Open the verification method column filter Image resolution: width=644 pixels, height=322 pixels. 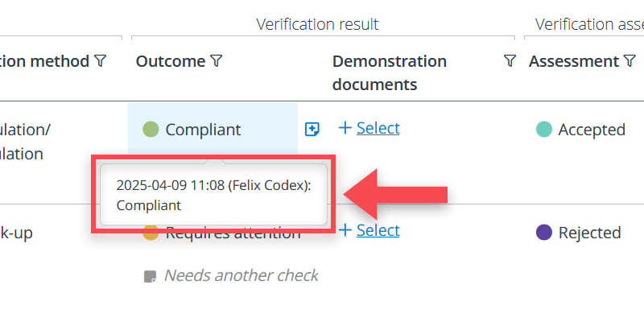coord(100,61)
